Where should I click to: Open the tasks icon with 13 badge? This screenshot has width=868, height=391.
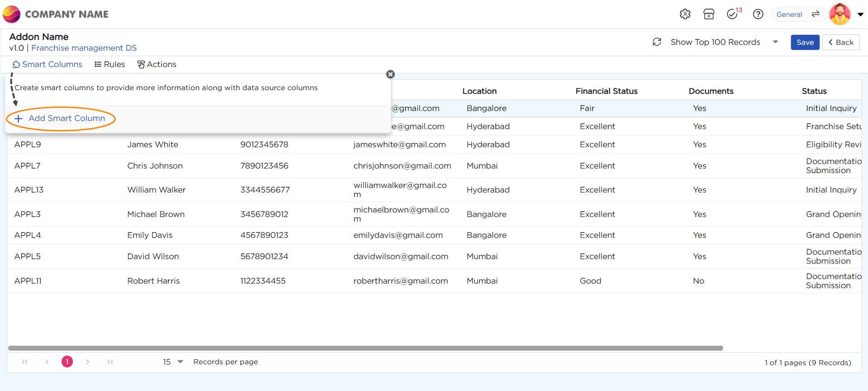(x=733, y=14)
